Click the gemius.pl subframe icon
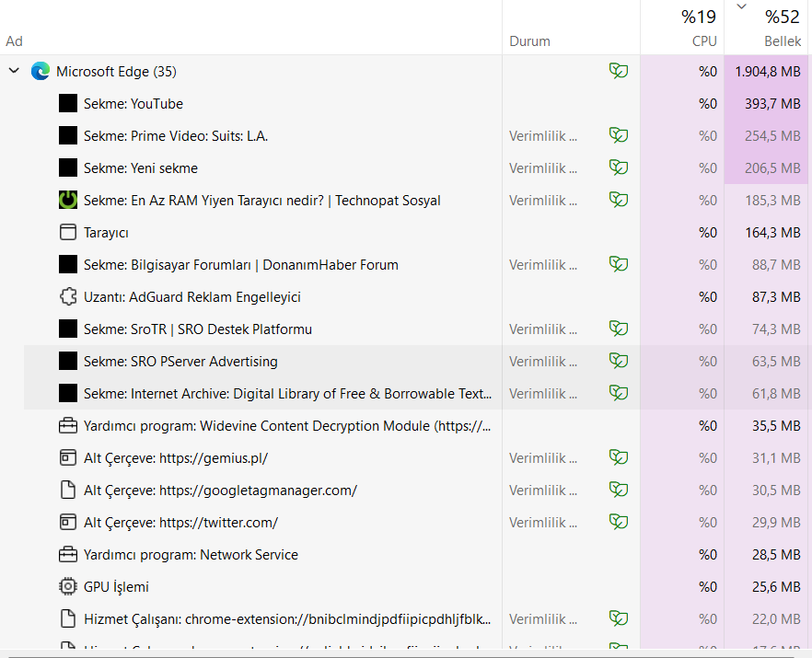Screen dimensions: 812x658 point(67,458)
